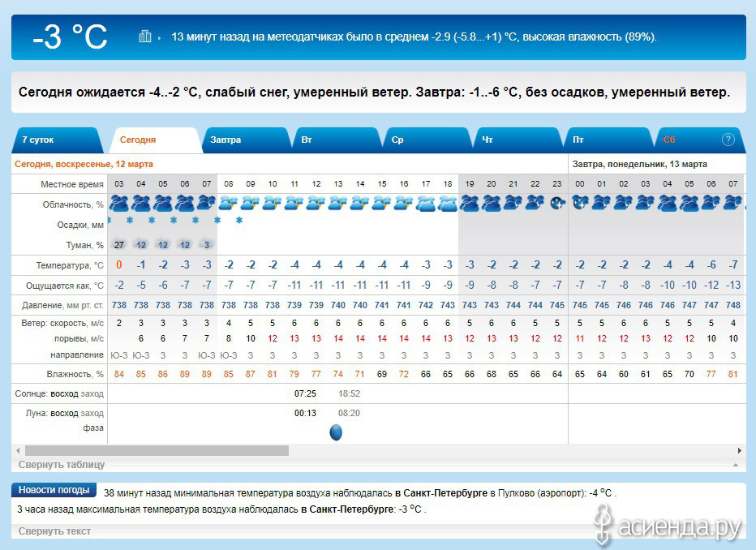Image resolution: width=756 pixels, height=550 pixels.
Task: Click 'в Санкт-Петербурге' in the minimum temperature news
Action: 440,493
